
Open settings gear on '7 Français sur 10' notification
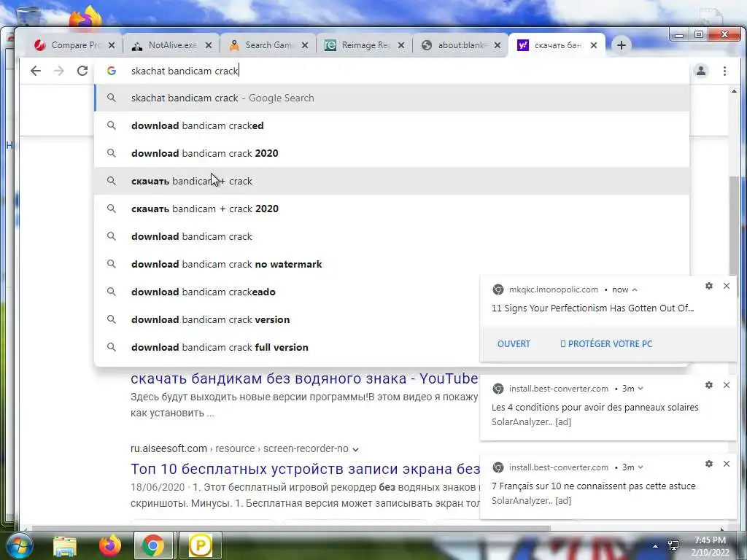(709, 464)
